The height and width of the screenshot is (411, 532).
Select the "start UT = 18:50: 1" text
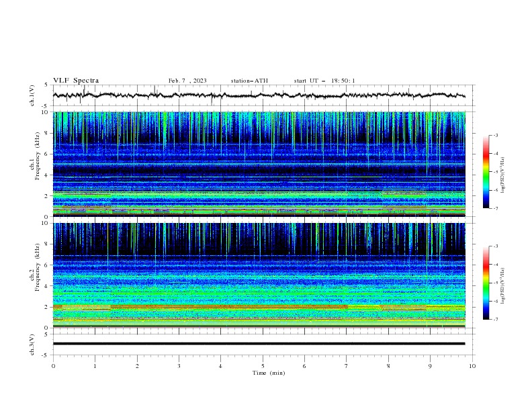pyautogui.click(x=324, y=81)
